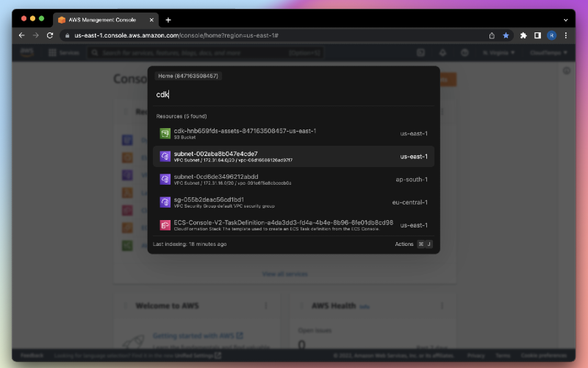Select the subnet-0cd6de3496212abdd result
Image resolution: width=588 pixels, height=368 pixels.
tap(293, 179)
